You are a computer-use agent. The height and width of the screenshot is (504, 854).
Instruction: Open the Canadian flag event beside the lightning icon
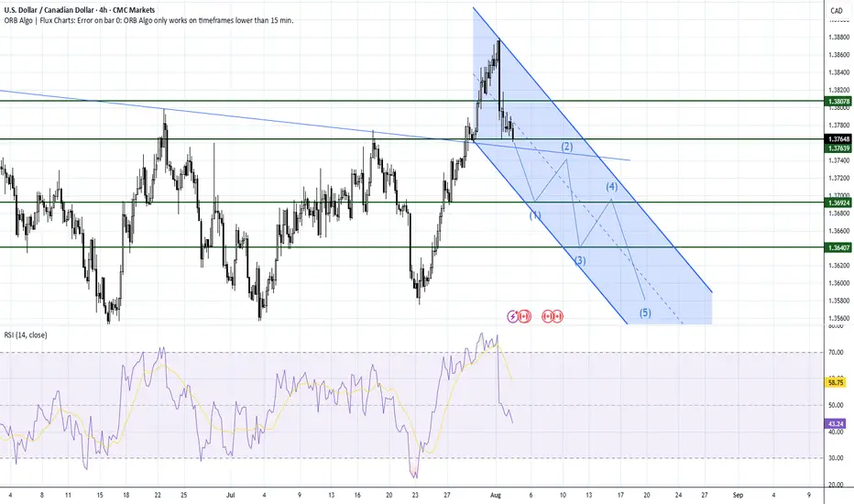(524, 316)
